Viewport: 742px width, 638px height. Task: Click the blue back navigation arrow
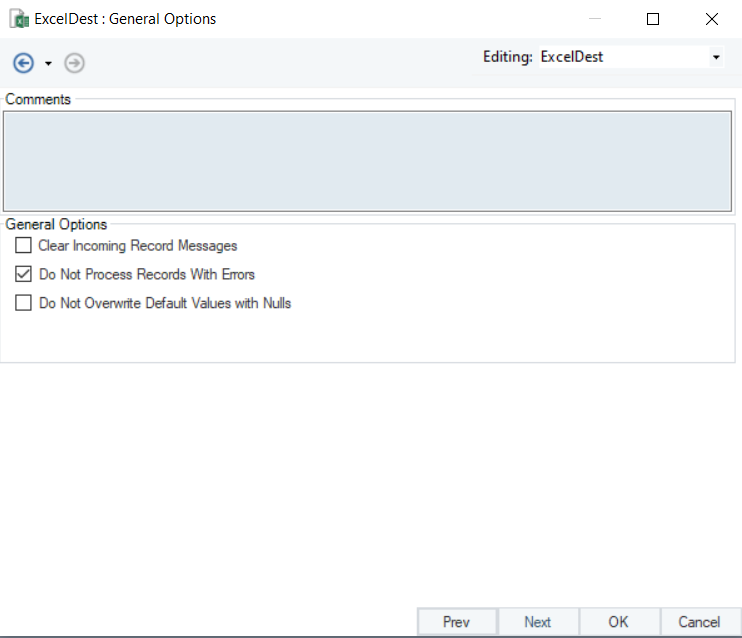(23, 63)
